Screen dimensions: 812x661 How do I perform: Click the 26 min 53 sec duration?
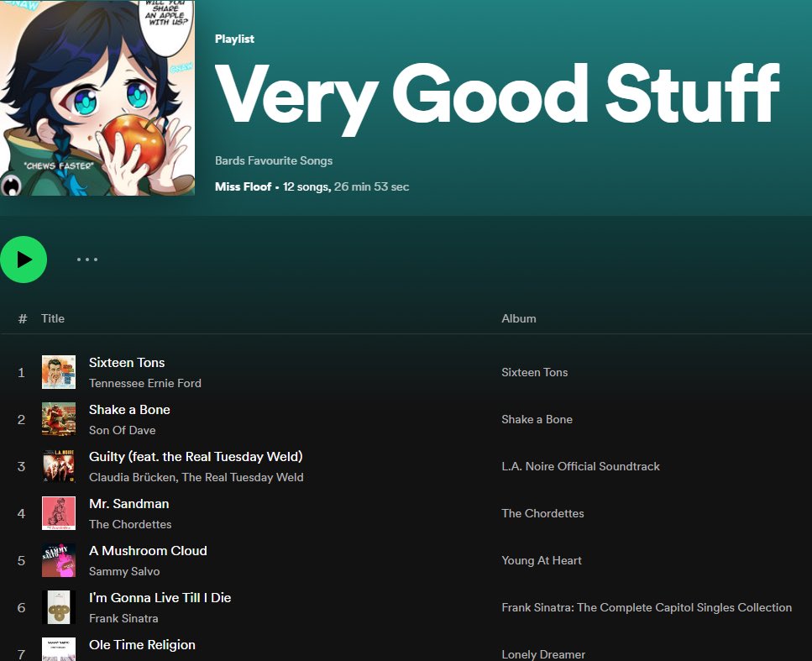click(x=371, y=186)
